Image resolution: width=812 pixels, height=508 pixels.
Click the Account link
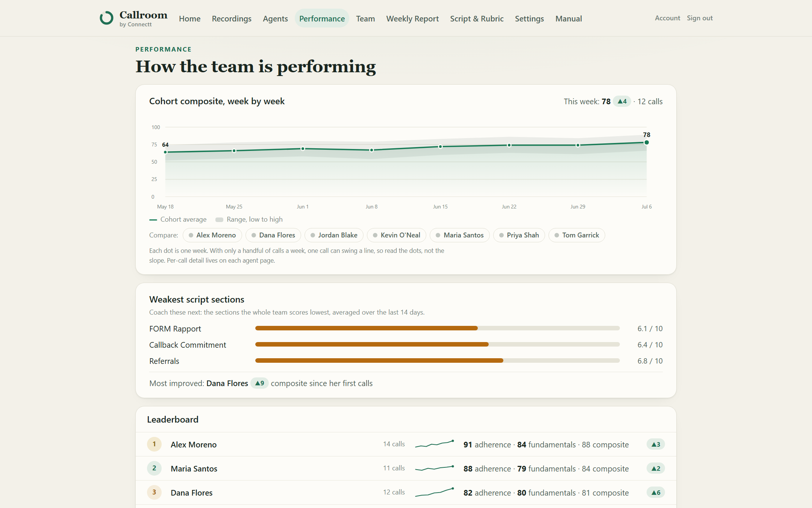(667, 18)
